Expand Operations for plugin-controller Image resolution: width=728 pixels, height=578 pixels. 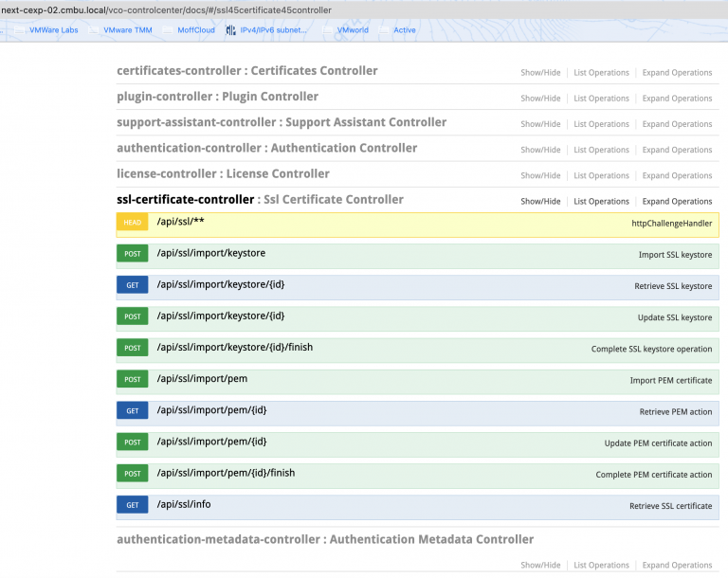[677, 99]
